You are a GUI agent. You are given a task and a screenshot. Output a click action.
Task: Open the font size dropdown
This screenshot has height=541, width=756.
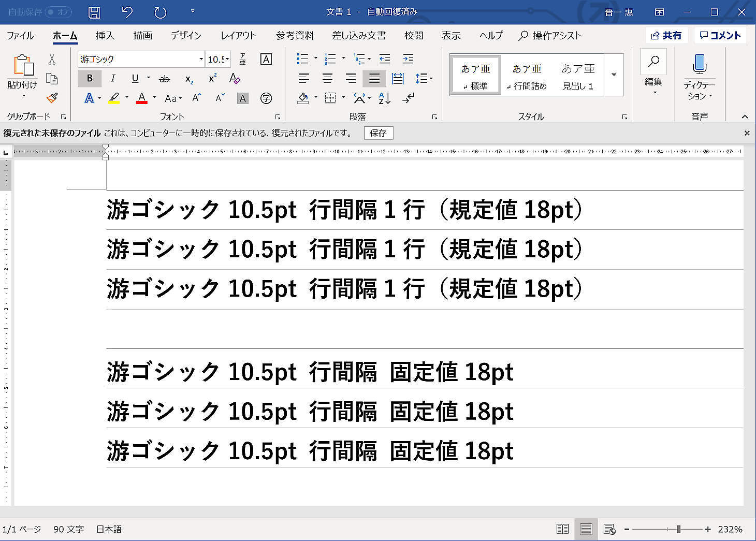tap(227, 59)
